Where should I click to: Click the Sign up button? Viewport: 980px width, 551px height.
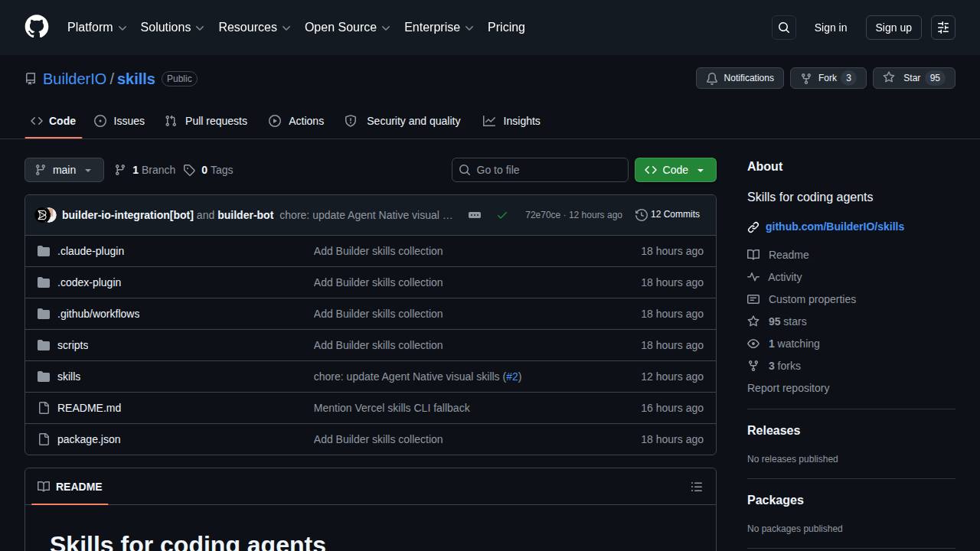(893, 28)
